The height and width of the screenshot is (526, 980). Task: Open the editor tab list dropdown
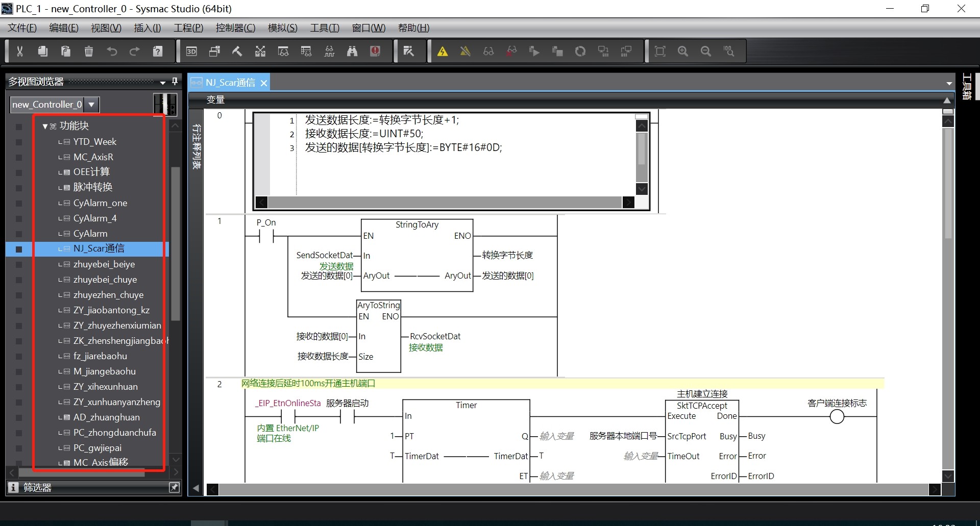[x=949, y=83]
